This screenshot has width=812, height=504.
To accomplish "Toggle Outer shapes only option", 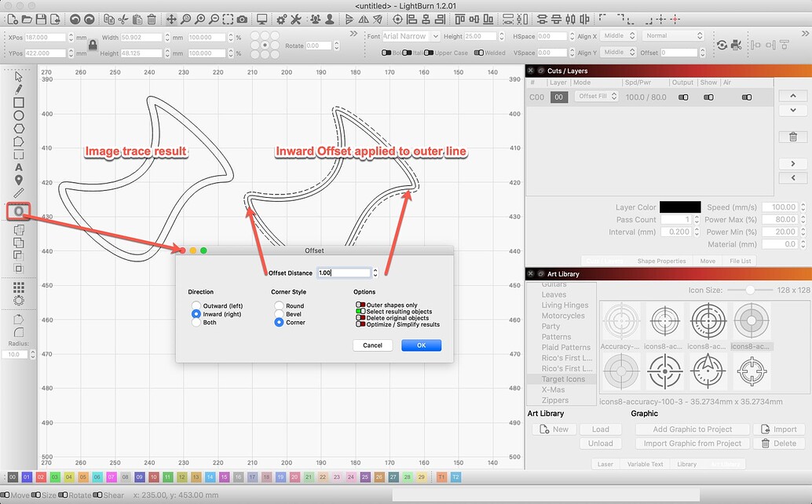I will click(360, 305).
